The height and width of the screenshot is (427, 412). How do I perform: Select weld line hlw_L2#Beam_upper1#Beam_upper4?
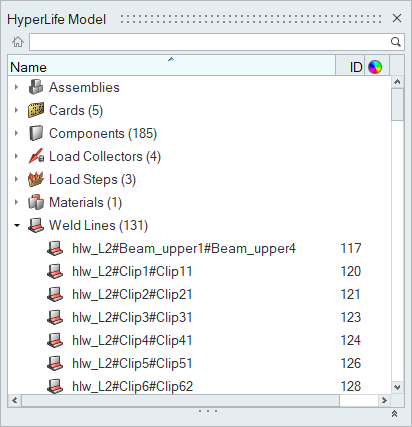pos(184,249)
